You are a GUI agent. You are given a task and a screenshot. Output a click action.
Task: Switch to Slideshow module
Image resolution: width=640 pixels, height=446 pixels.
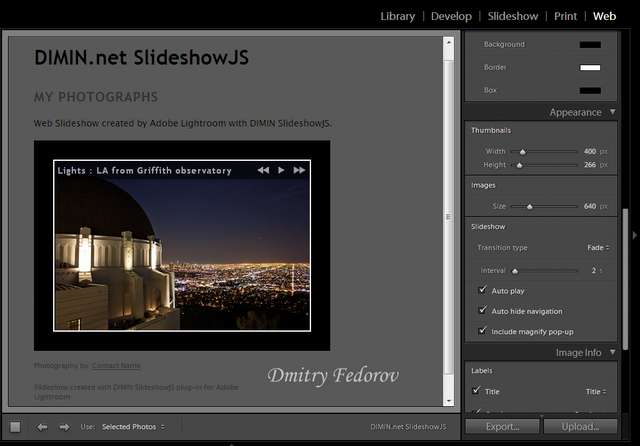[x=513, y=16]
